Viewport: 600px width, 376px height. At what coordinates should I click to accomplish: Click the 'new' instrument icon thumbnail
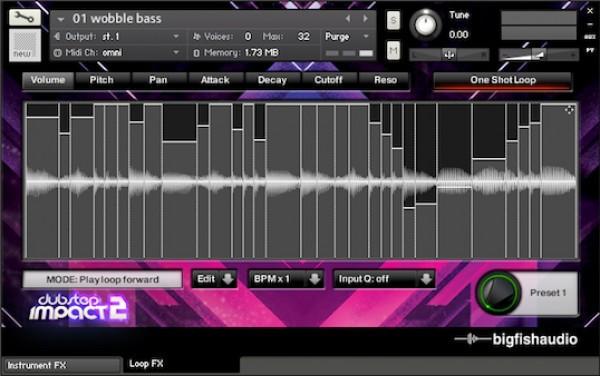(25, 45)
